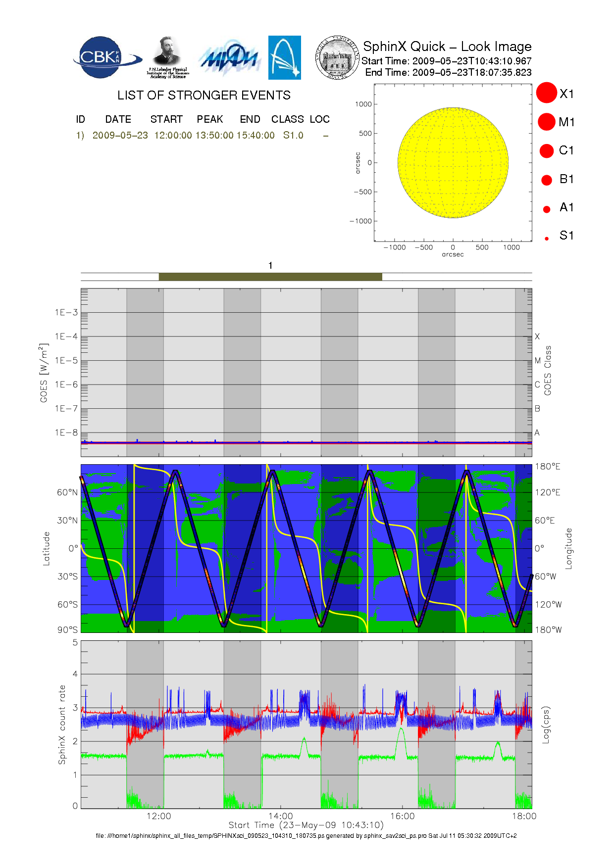Click the P.N. Lebedev Physical Institute portrait logo
The width and height of the screenshot is (614, 868).
coord(167,57)
